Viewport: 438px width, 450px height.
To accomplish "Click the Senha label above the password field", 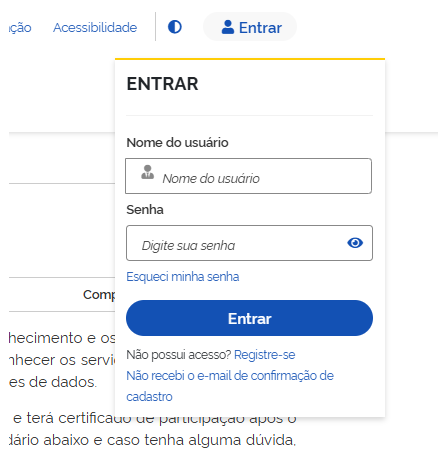I will coord(145,210).
